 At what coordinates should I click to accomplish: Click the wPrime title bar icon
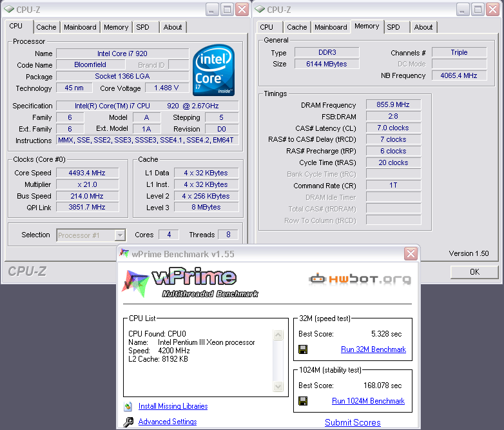[x=124, y=253]
